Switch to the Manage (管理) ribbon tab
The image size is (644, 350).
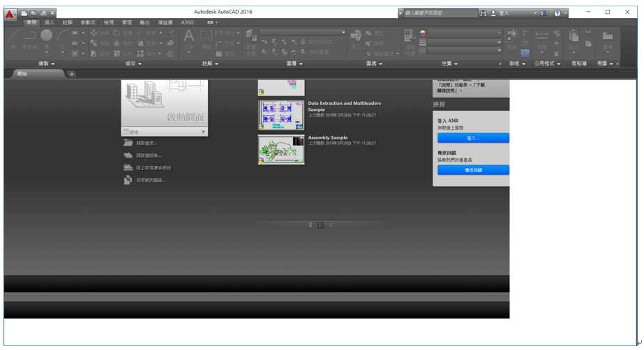point(126,22)
